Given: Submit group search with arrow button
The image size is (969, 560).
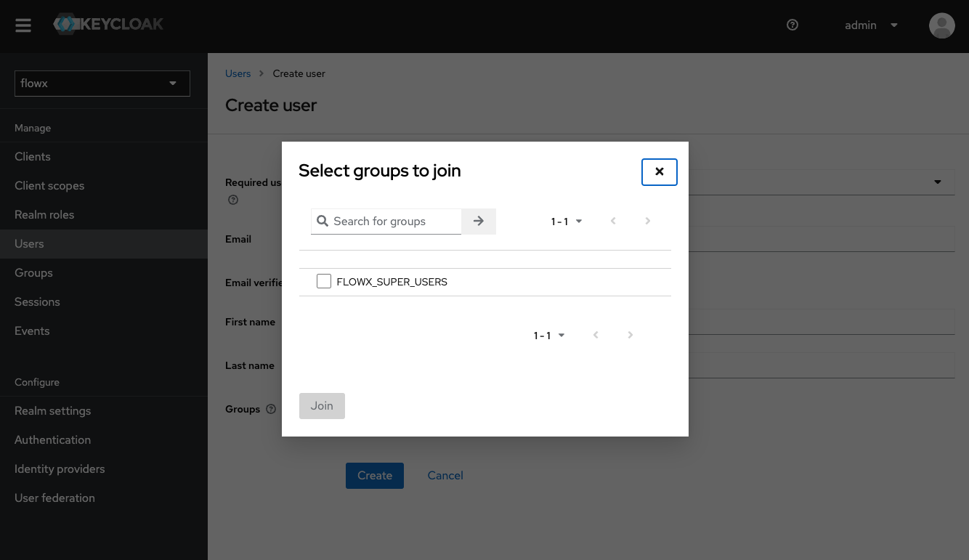Looking at the screenshot, I should [479, 222].
